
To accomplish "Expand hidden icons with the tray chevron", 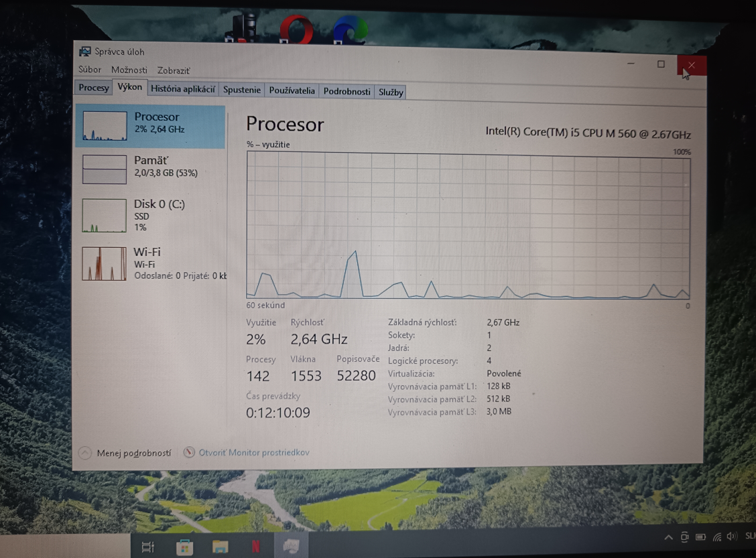I will [x=668, y=536].
